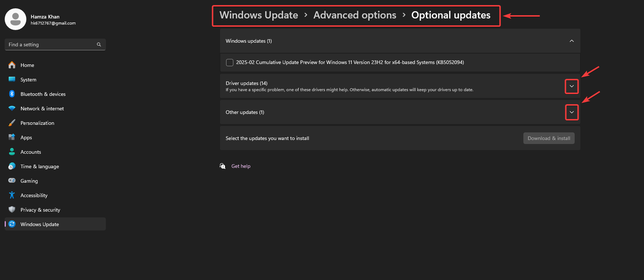Click the Home icon in sidebar
This screenshot has height=280, width=644.
(x=12, y=65)
